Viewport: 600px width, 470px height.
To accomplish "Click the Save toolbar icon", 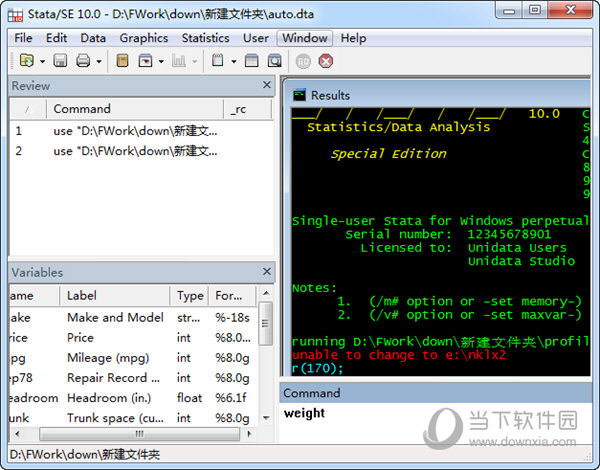I will coord(60,60).
